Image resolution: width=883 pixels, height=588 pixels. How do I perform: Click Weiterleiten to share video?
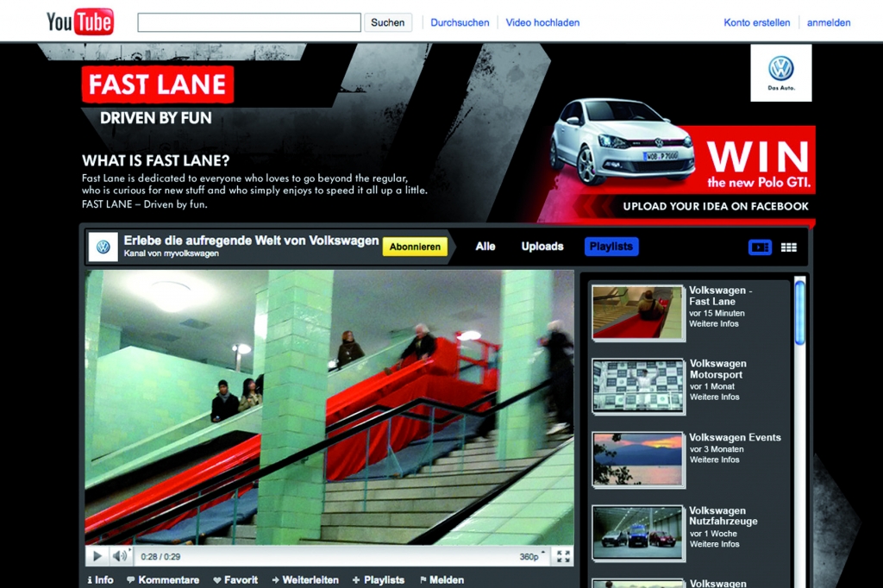click(x=305, y=579)
